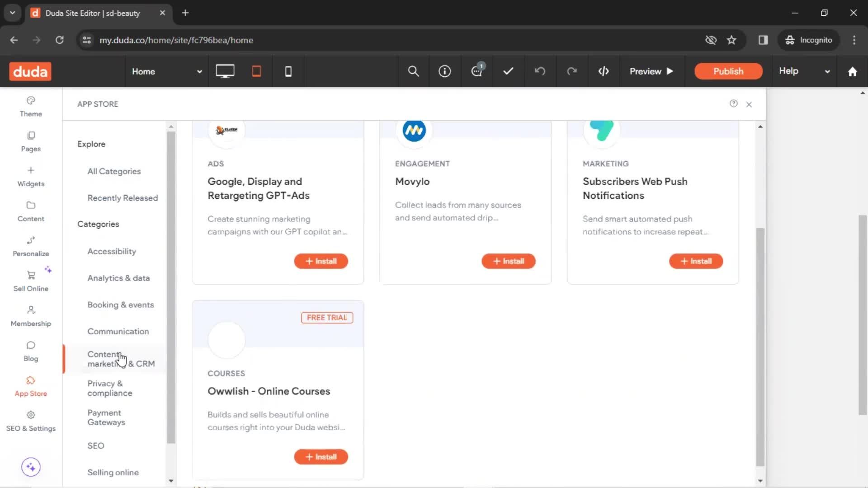Viewport: 868px width, 488px height.
Task: Open the Widgets panel
Action: 31,176
